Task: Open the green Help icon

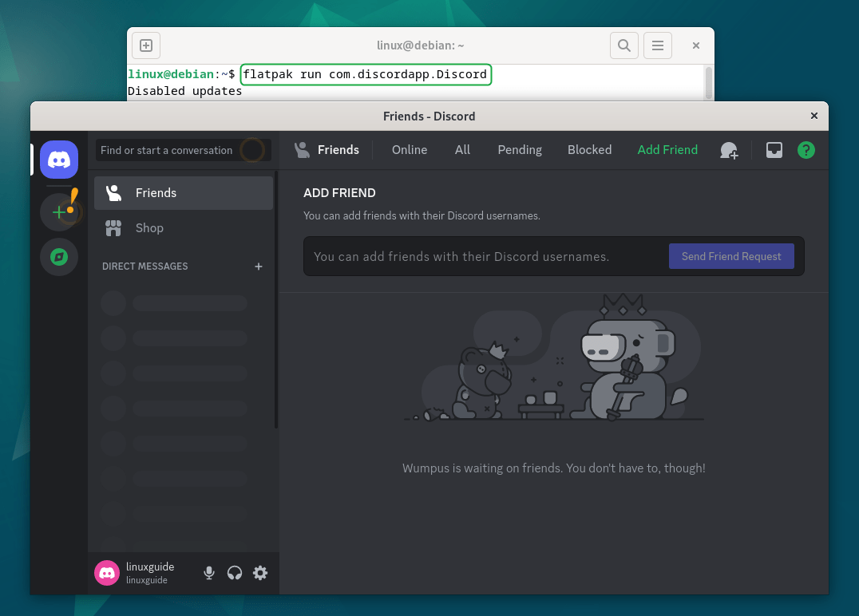Action: click(x=806, y=150)
